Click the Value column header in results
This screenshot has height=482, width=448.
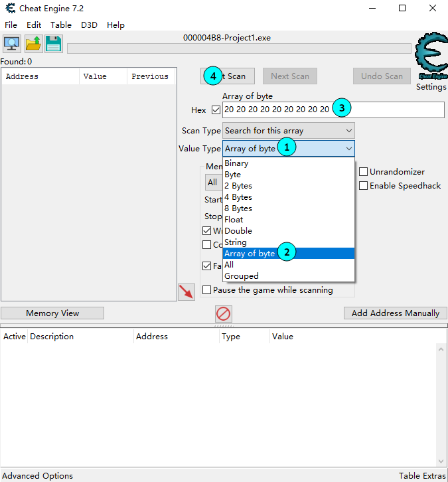point(103,76)
